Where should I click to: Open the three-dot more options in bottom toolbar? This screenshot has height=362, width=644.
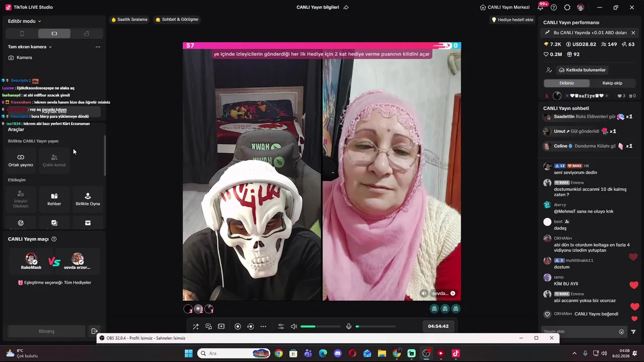coord(263,326)
